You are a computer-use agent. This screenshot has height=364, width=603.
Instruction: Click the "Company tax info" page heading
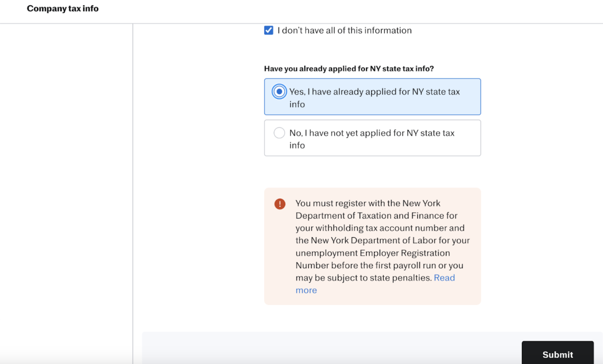[x=63, y=9]
